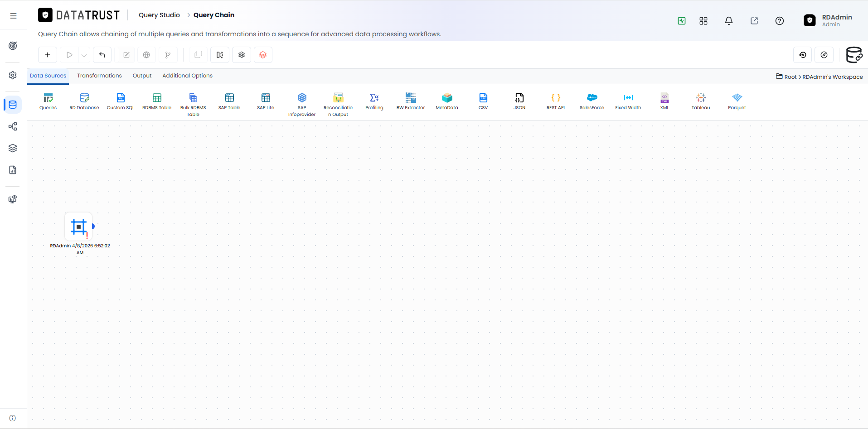Open the RDAdmin user profile menu
This screenshot has width=868, height=429.
(x=828, y=20)
